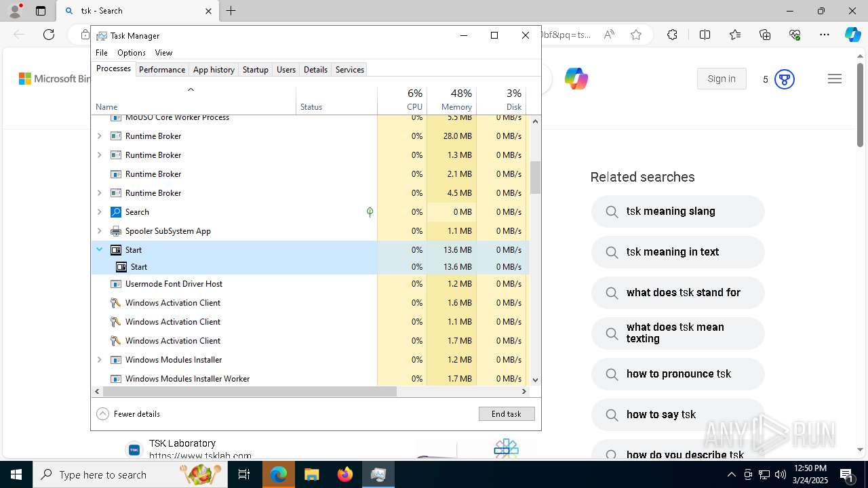Open the View menu in Task Manager
The width and height of the screenshot is (868, 488).
pyautogui.click(x=163, y=52)
